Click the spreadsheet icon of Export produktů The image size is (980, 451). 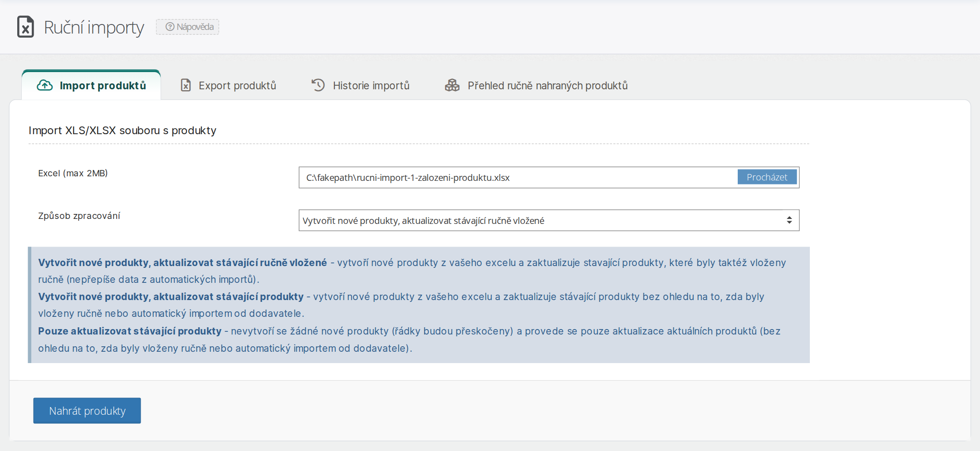186,85
